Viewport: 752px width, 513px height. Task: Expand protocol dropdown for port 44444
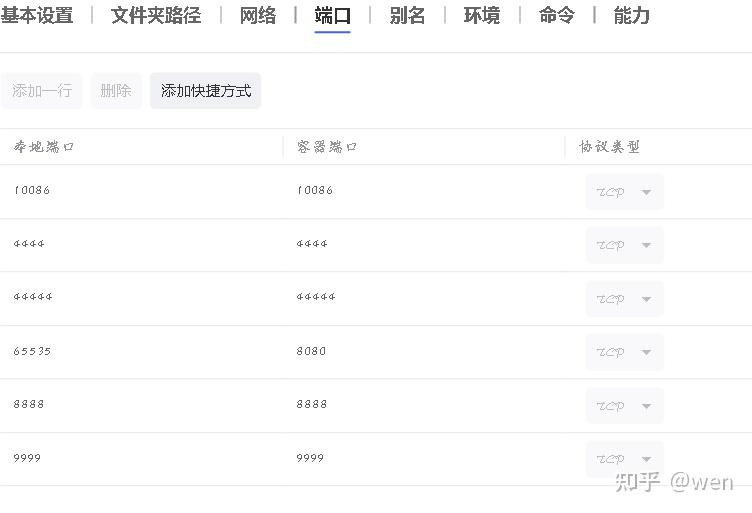[624, 299]
